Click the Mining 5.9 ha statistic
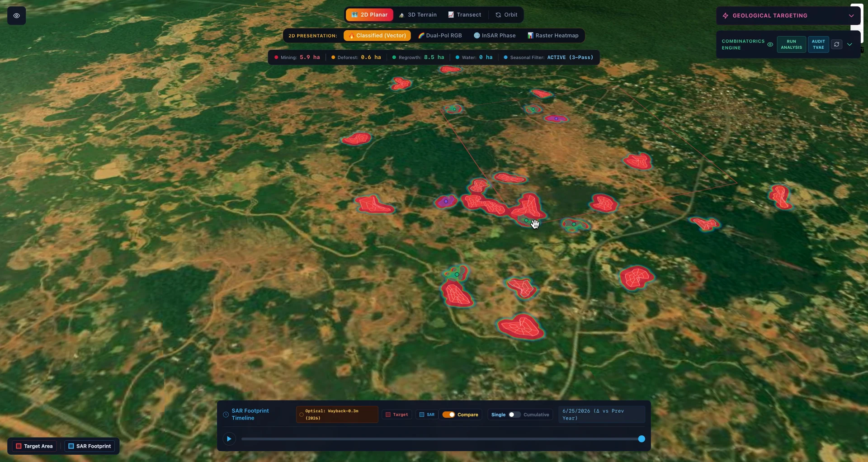 297,57
